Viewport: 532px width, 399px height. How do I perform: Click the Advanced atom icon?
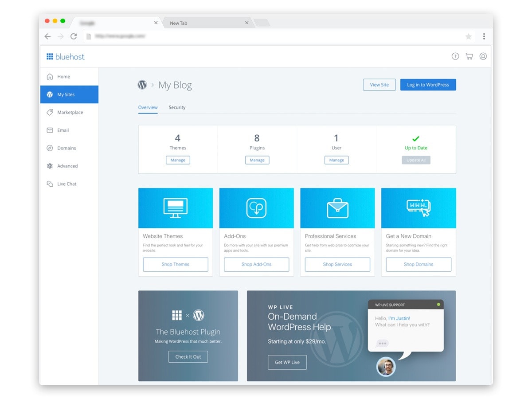point(50,166)
